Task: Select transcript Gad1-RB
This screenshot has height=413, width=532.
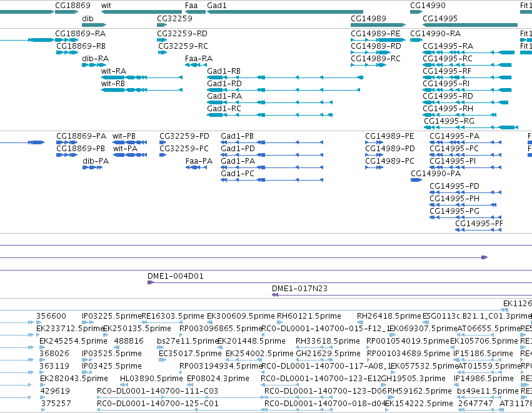Action: 285,77
